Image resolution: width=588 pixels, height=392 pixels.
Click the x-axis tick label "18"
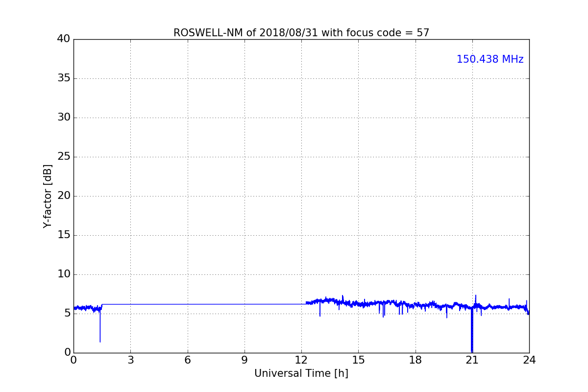pyautogui.click(x=416, y=360)
